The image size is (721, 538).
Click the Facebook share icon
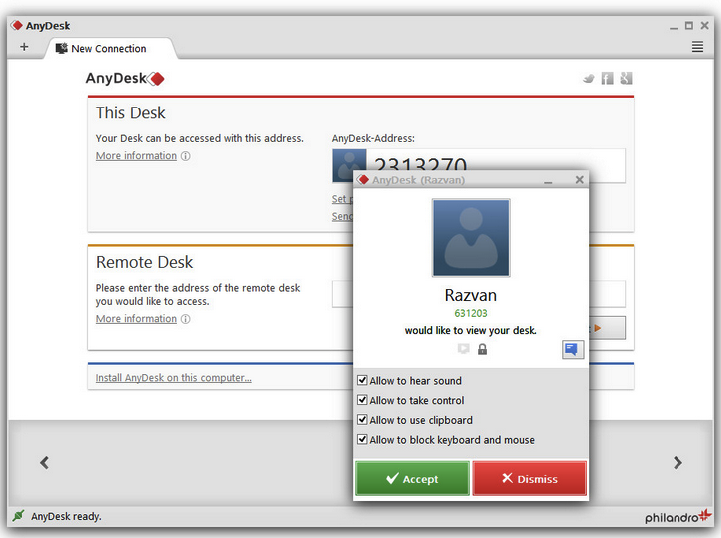[607, 79]
